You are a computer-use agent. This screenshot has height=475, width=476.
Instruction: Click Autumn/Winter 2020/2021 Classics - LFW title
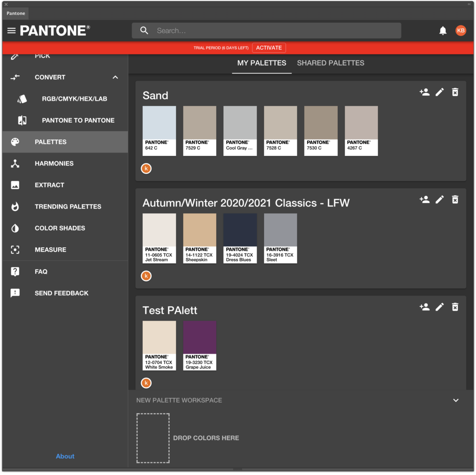tap(246, 203)
